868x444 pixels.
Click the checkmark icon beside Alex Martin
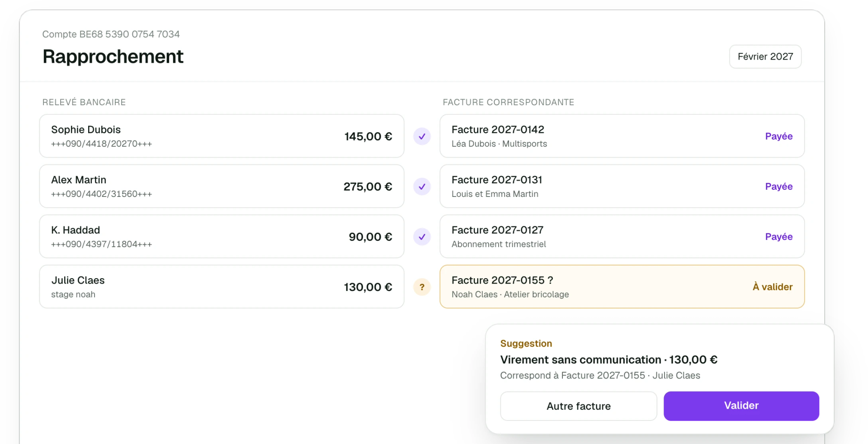point(422,187)
